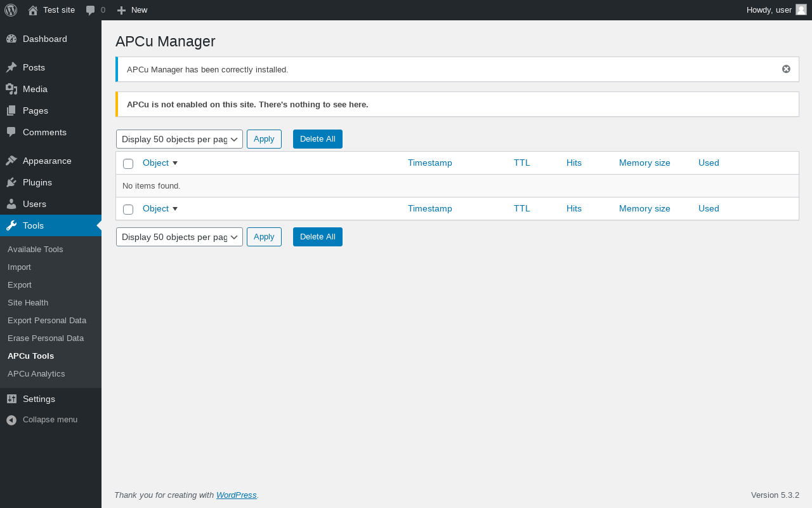Click the top Delete All button
Viewport: 812px width, 508px height.
[318, 139]
